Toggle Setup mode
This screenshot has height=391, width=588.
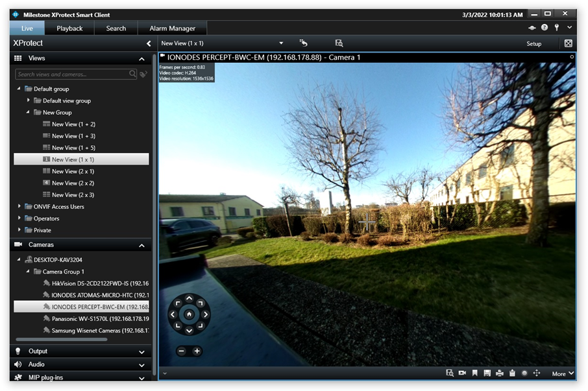click(533, 43)
